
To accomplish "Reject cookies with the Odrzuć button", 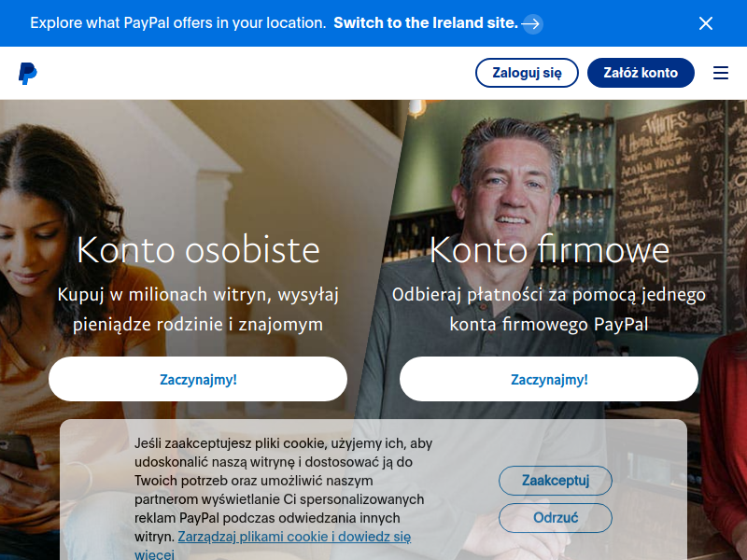I will (556, 518).
